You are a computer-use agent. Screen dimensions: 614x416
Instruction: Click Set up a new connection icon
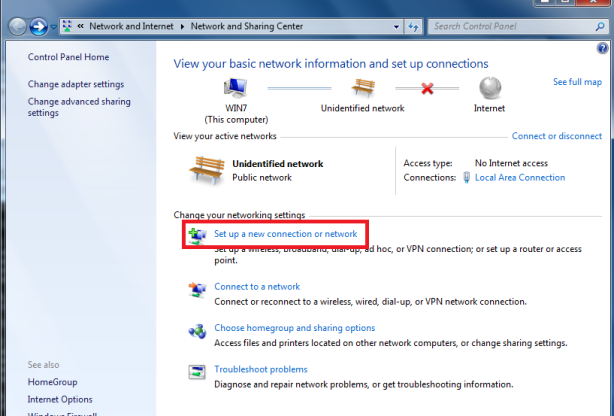tap(197, 235)
